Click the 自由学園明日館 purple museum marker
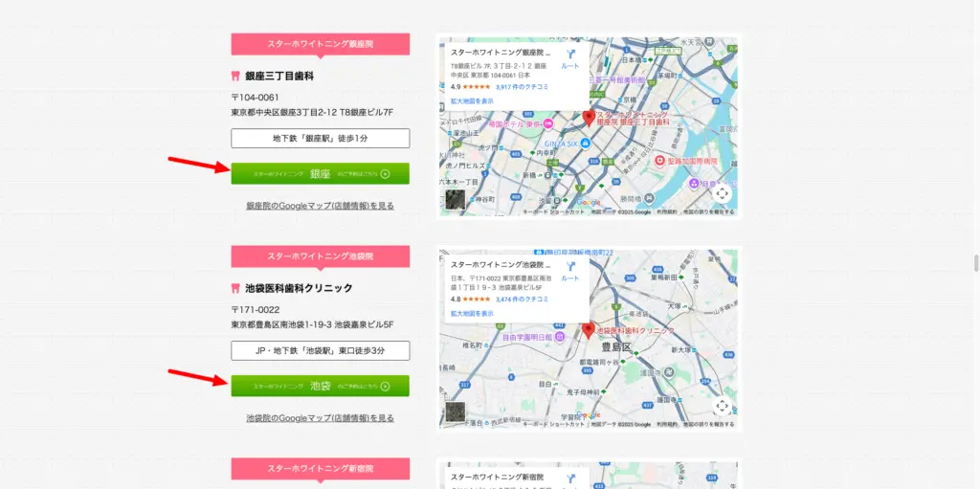This screenshot has height=489, width=980. tap(559, 337)
